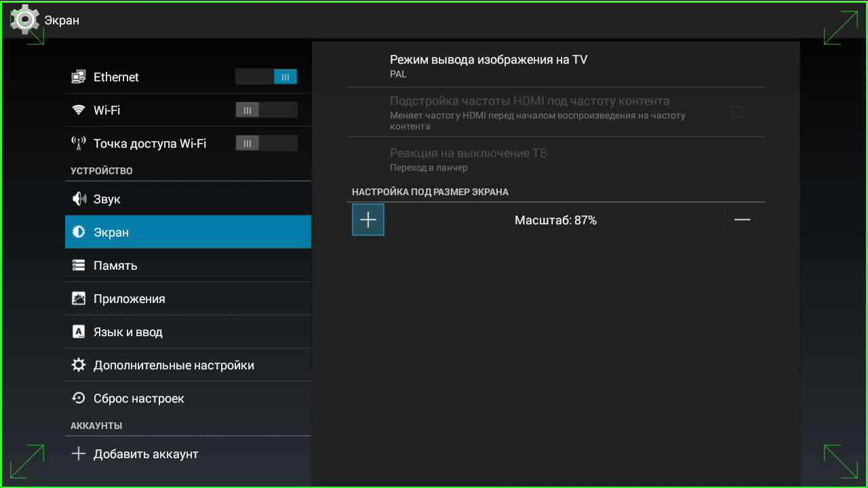Viewport: 868px width, 488px height.
Task: Click the Settings gear icon in header
Action: pyautogui.click(x=25, y=20)
